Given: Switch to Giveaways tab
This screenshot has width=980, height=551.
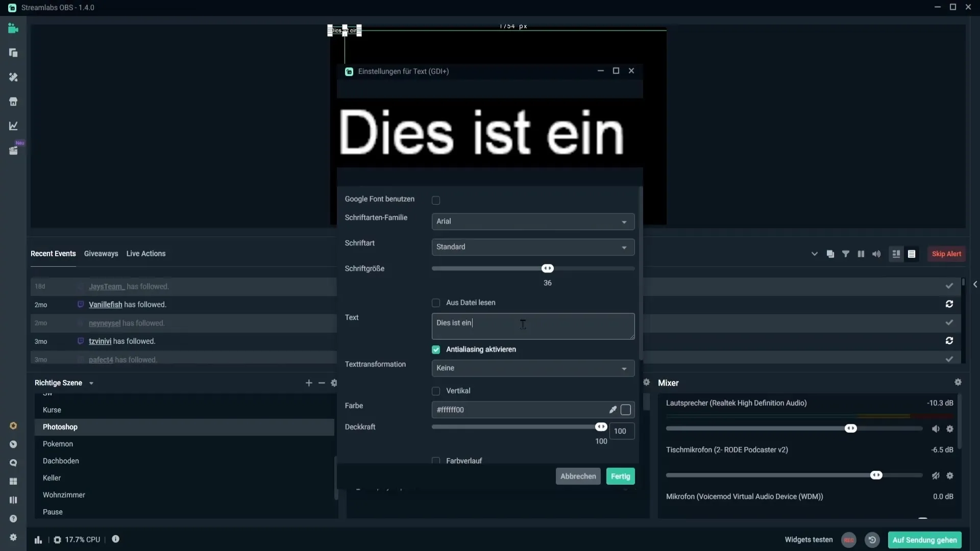Looking at the screenshot, I should [x=101, y=254].
